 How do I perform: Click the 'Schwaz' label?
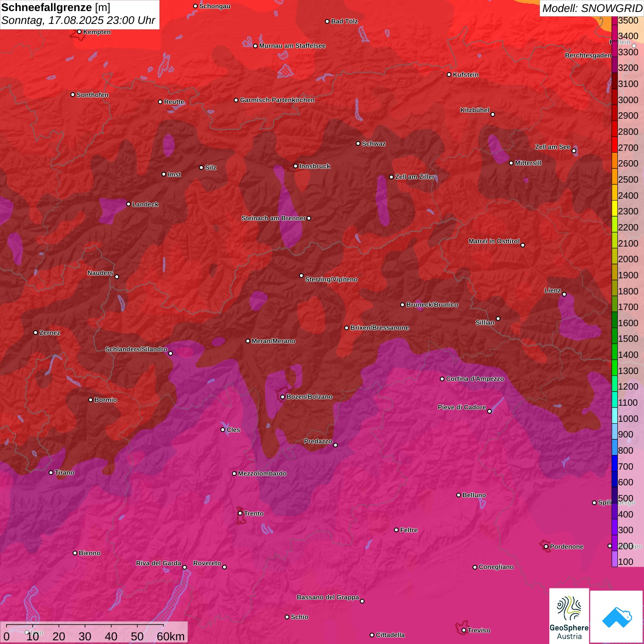coord(374,144)
